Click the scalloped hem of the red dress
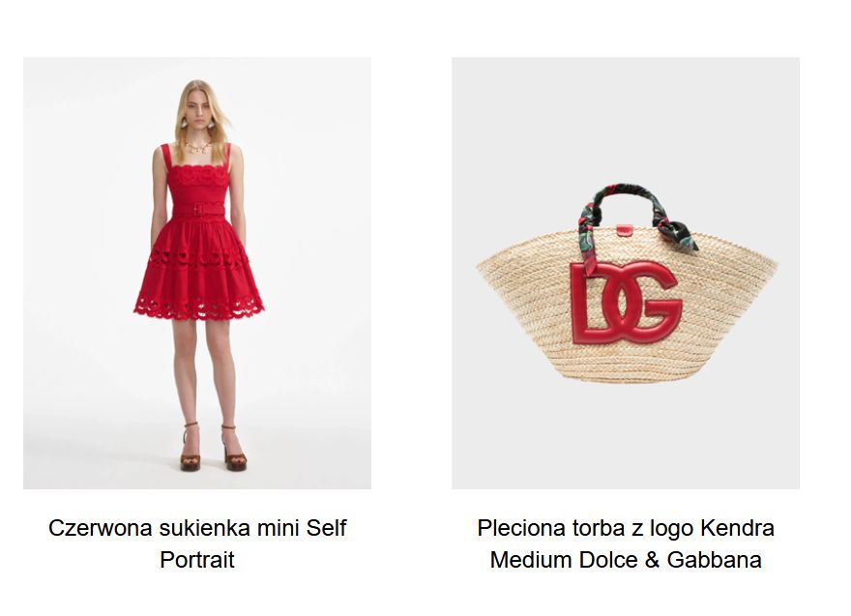This screenshot has width=851, height=616. (198, 308)
